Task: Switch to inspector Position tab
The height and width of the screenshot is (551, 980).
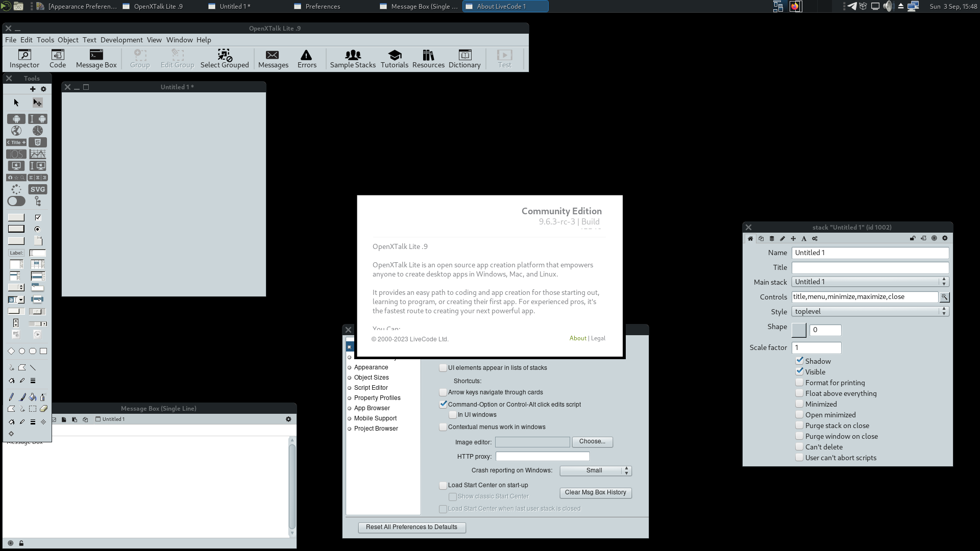Action: coord(793,238)
